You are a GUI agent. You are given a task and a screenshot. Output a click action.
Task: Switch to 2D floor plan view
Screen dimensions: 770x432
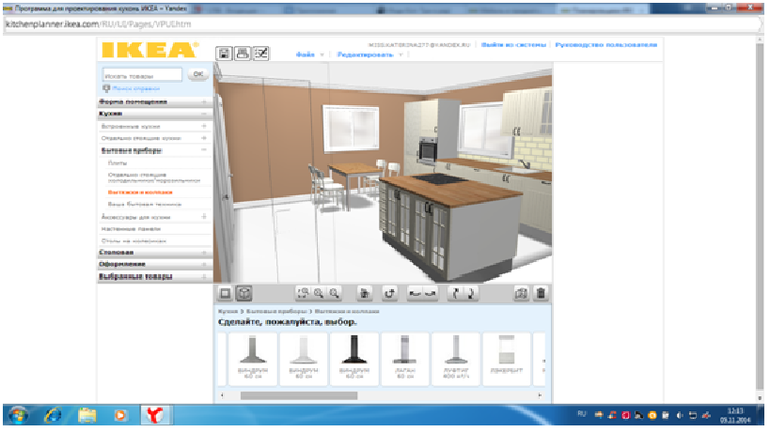[225, 293]
